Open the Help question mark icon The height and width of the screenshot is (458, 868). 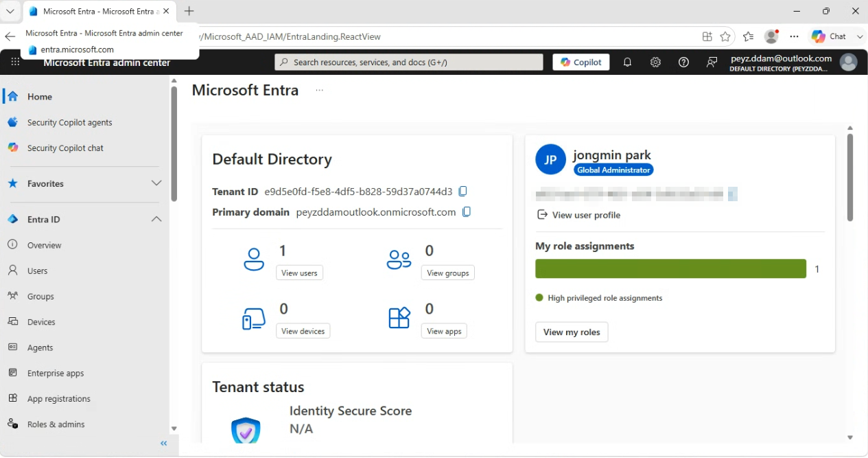click(x=683, y=62)
